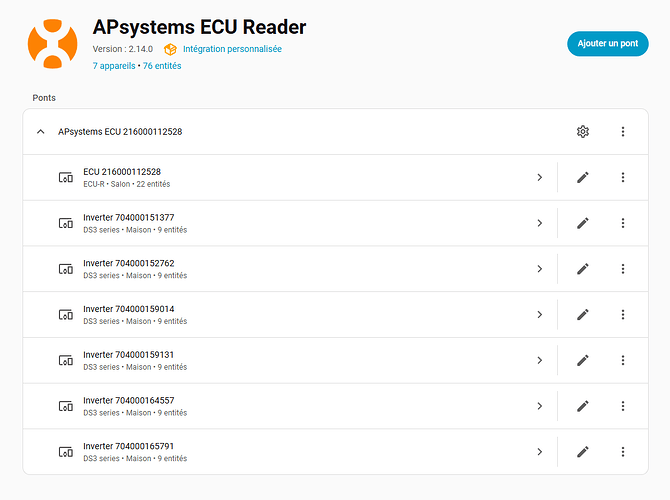Open Inverter 704000159131 chevron arrow
This screenshot has height=500, width=670.
[x=539, y=360]
